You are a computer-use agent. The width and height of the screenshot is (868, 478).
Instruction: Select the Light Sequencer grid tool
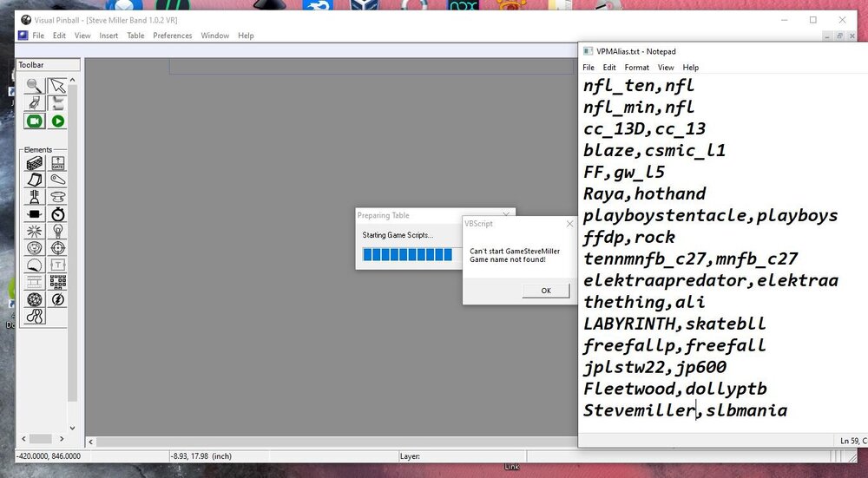click(x=57, y=282)
